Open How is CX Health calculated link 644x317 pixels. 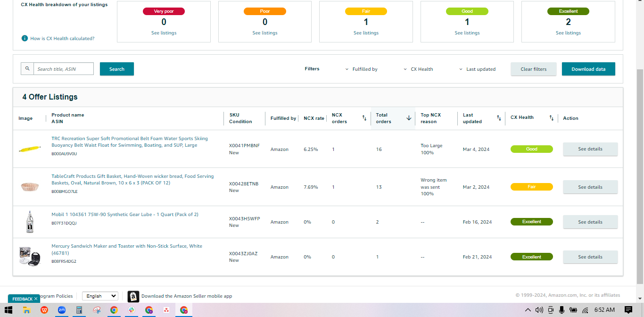tap(62, 38)
